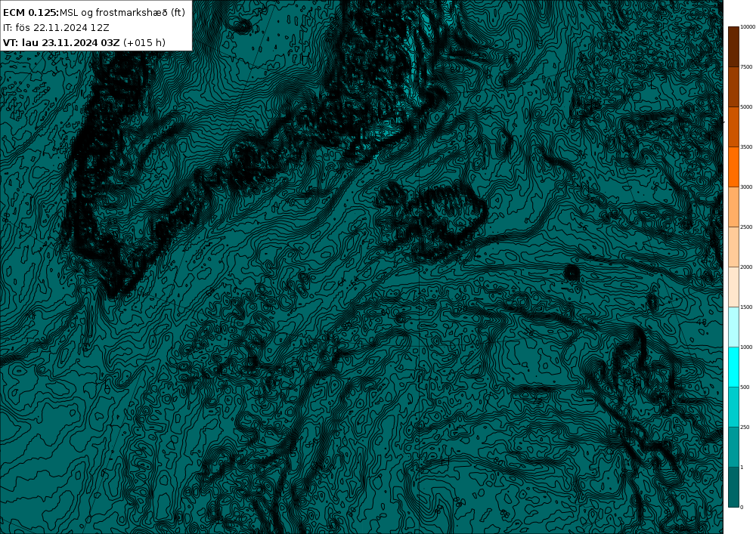Select the pale cream 1500–2000 colorbar segment
Image resolution: width=756 pixels, height=534 pixels.
[733, 286]
